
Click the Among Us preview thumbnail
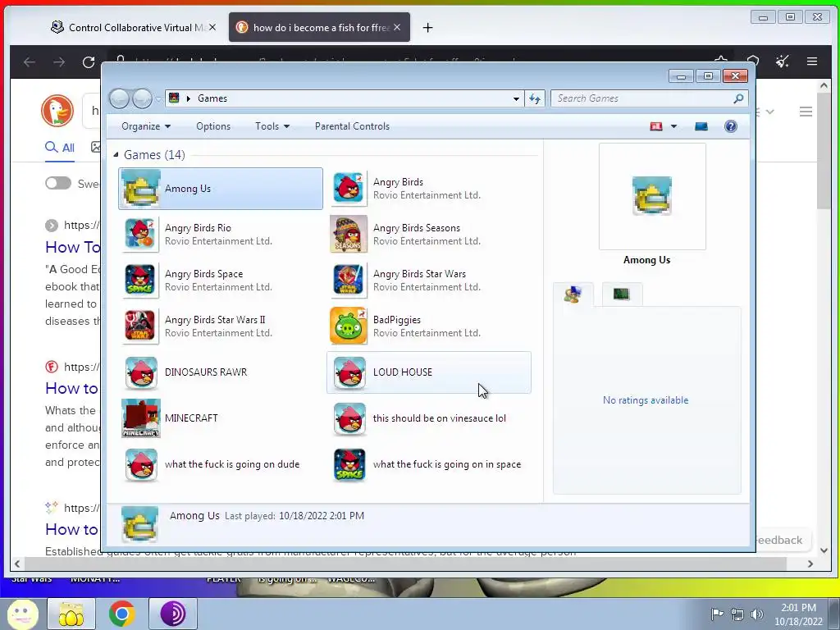click(x=652, y=196)
